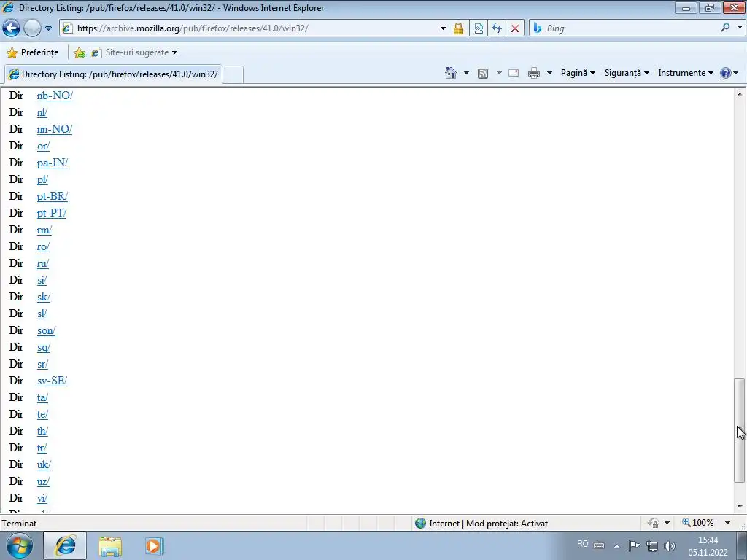747x560 pixels.
Task: Open the Siguranță menu
Action: click(627, 73)
